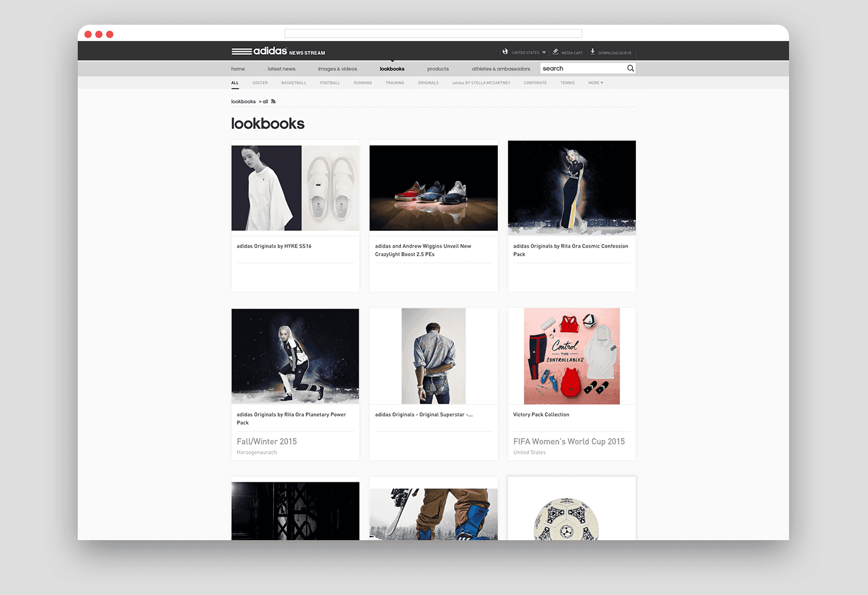Open the Victory Pack Collection title
This screenshot has width=868, height=595.
[x=541, y=415]
